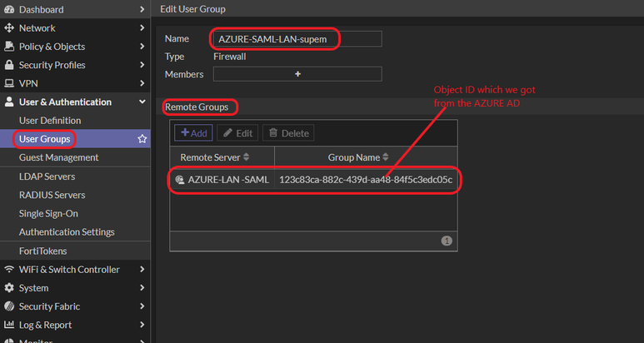
Task: Click the System gear icon
Action: (8, 287)
